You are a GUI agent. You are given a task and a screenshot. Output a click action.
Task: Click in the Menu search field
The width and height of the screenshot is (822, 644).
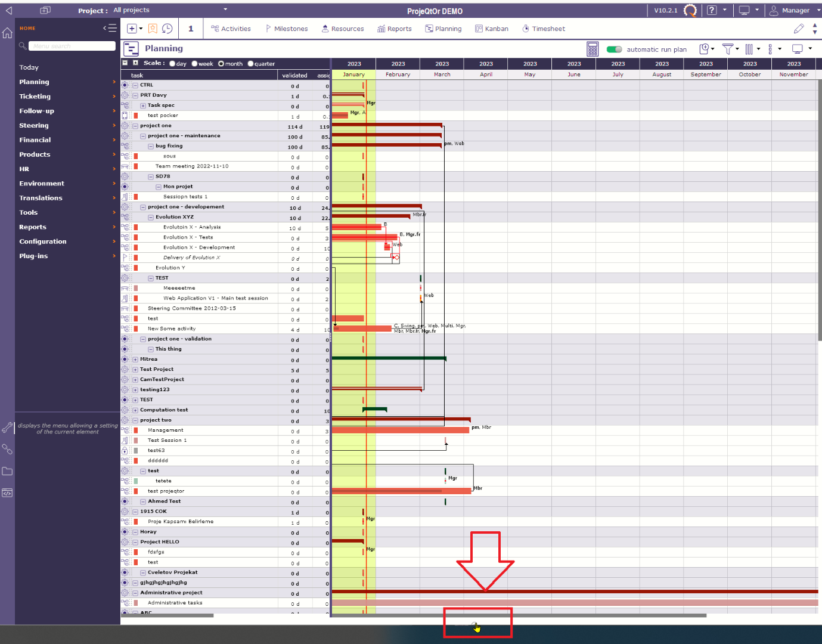(x=72, y=46)
